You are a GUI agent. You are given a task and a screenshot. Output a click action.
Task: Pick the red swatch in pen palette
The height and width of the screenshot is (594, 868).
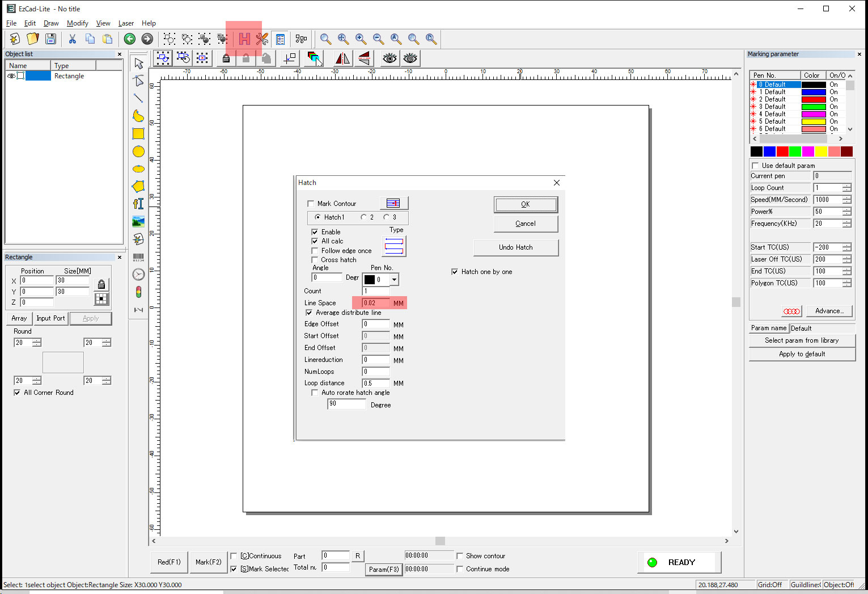click(x=782, y=151)
